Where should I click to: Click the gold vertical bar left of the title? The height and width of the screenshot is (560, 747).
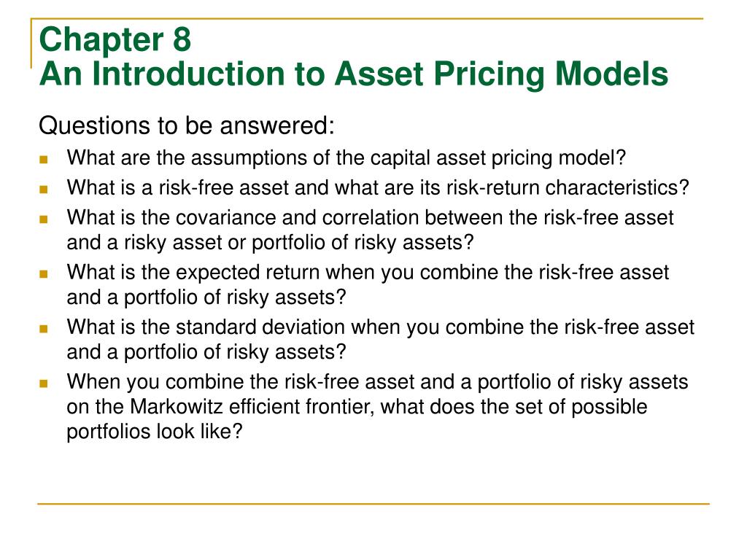(33, 44)
